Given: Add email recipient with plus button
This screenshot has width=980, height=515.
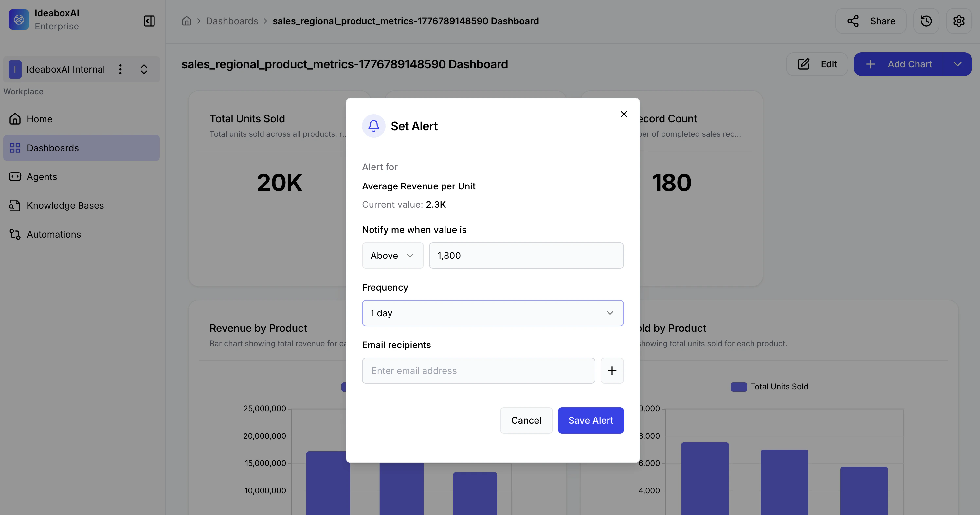Looking at the screenshot, I should (612, 370).
